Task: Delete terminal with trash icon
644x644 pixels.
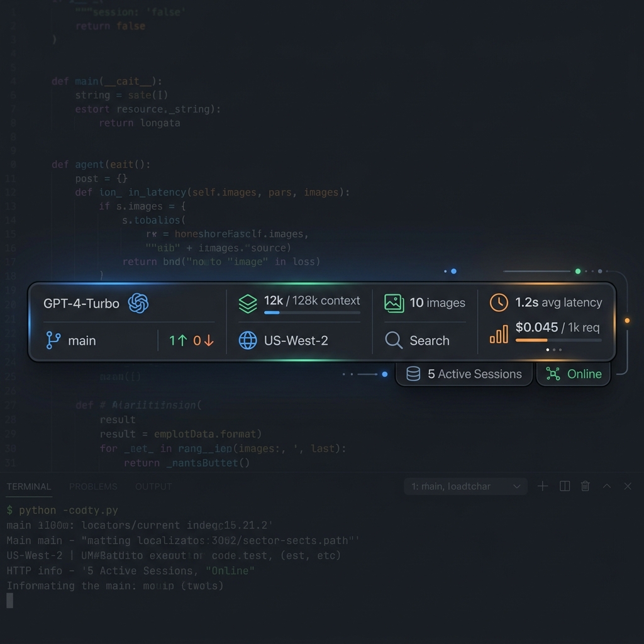Action: click(x=586, y=486)
